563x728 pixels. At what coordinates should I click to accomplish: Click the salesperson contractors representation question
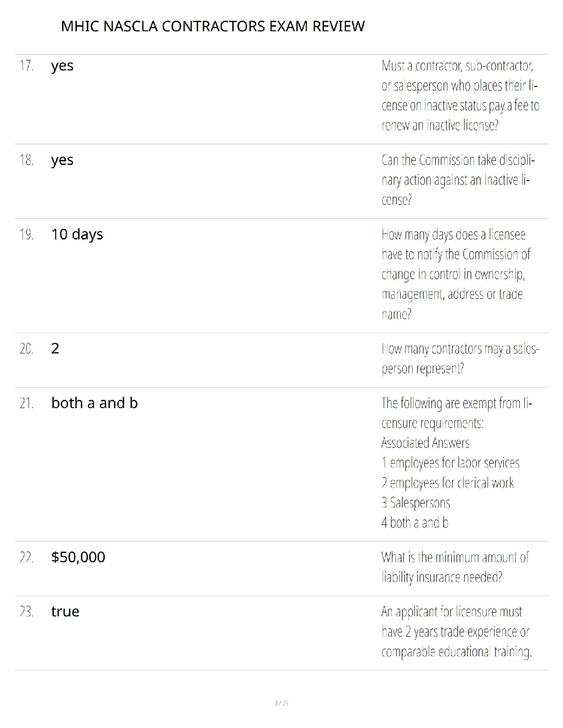click(x=460, y=358)
